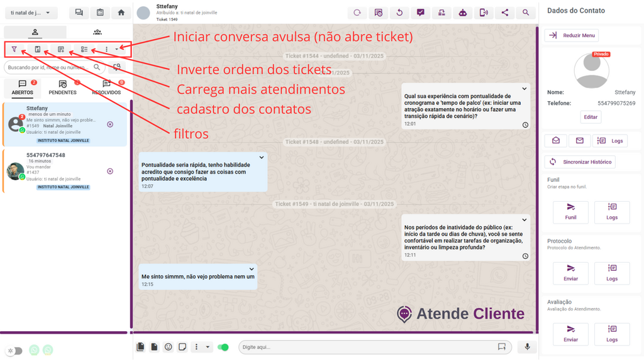Expand the dropdown arrow beside ticket toolbar dots

(116, 49)
